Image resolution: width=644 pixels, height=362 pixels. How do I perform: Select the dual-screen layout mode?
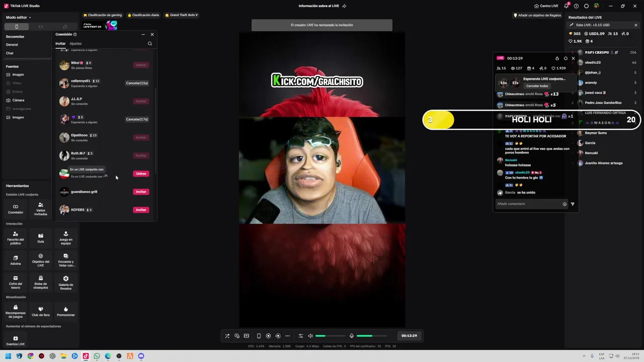65,27
